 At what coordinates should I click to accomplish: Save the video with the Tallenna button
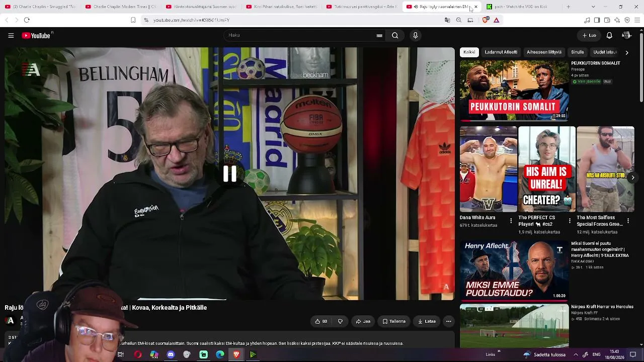tap(394, 321)
